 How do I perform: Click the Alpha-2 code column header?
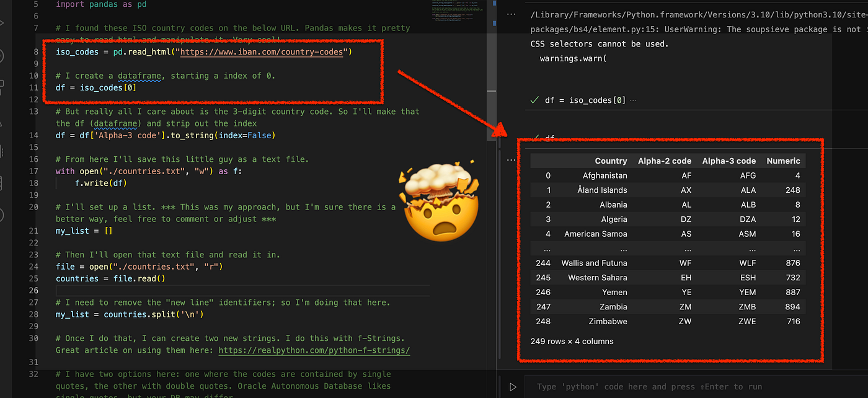click(x=665, y=161)
